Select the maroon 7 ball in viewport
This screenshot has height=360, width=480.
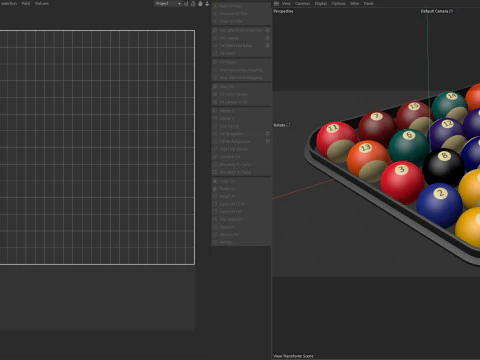pyautogui.click(x=376, y=127)
